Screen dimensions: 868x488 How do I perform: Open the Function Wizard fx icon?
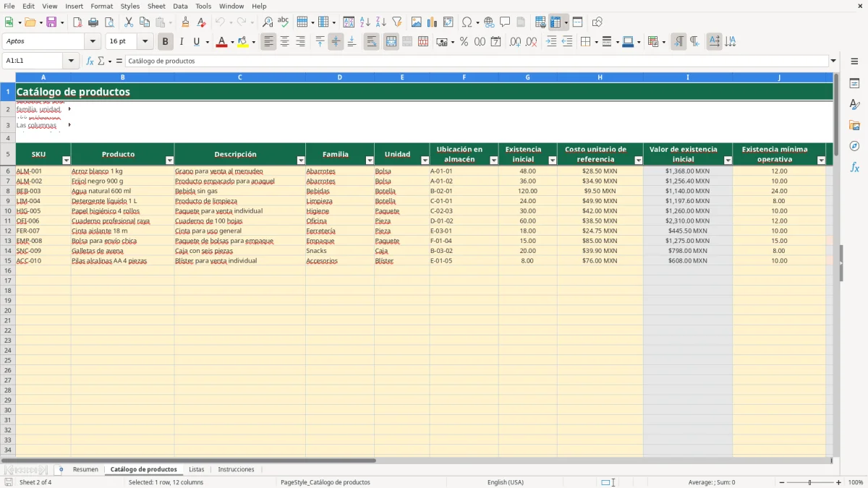pos(90,61)
